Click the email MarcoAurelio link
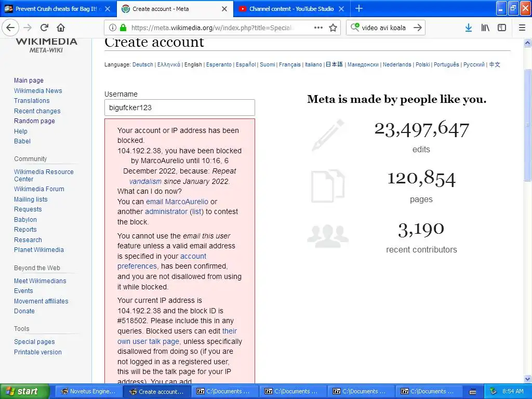Viewport: 532px width, 399px height. click(x=177, y=202)
